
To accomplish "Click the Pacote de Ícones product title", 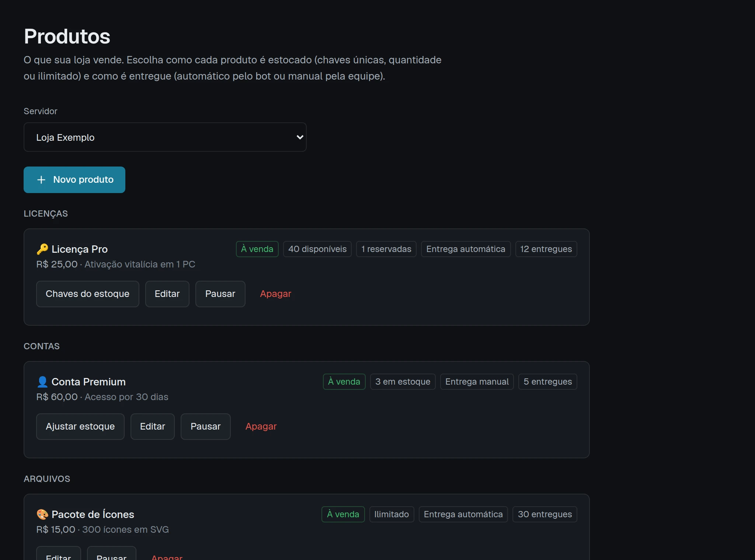I will tap(93, 514).
